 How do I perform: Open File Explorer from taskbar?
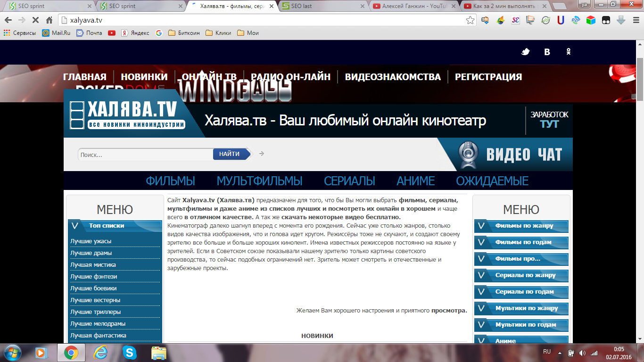[x=158, y=353]
